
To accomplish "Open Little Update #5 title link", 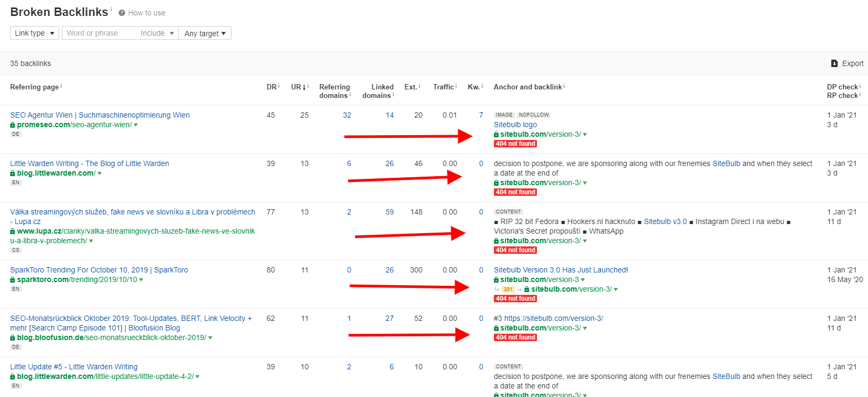I will [74, 367].
